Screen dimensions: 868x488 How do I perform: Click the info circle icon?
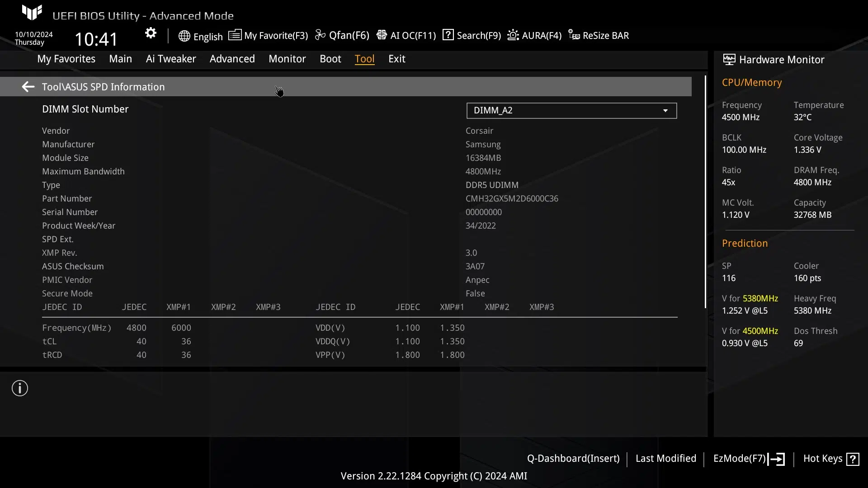coord(20,388)
